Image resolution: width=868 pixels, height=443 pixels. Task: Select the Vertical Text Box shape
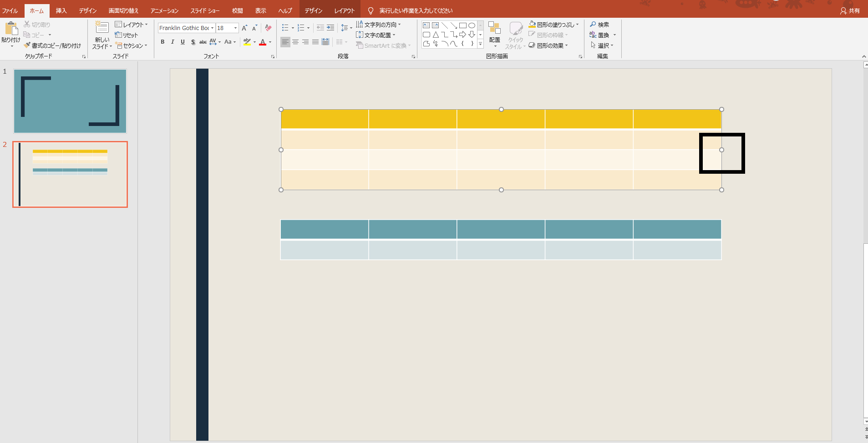click(436, 25)
